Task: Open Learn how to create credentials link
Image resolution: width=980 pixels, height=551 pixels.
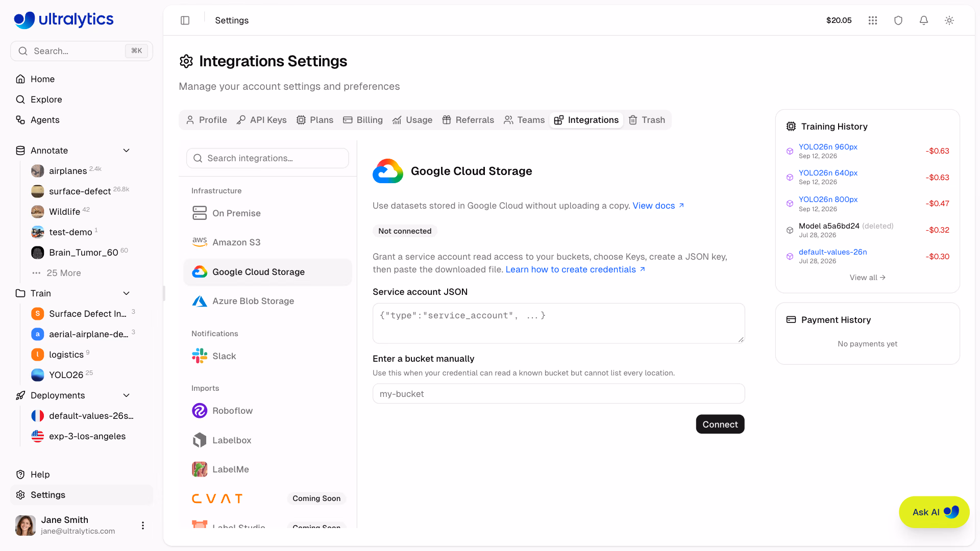Action: [x=575, y=269]
